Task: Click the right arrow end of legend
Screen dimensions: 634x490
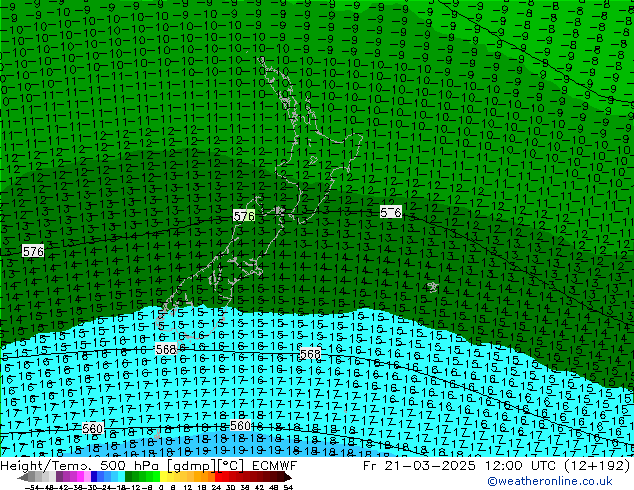Action: point(288,477)
